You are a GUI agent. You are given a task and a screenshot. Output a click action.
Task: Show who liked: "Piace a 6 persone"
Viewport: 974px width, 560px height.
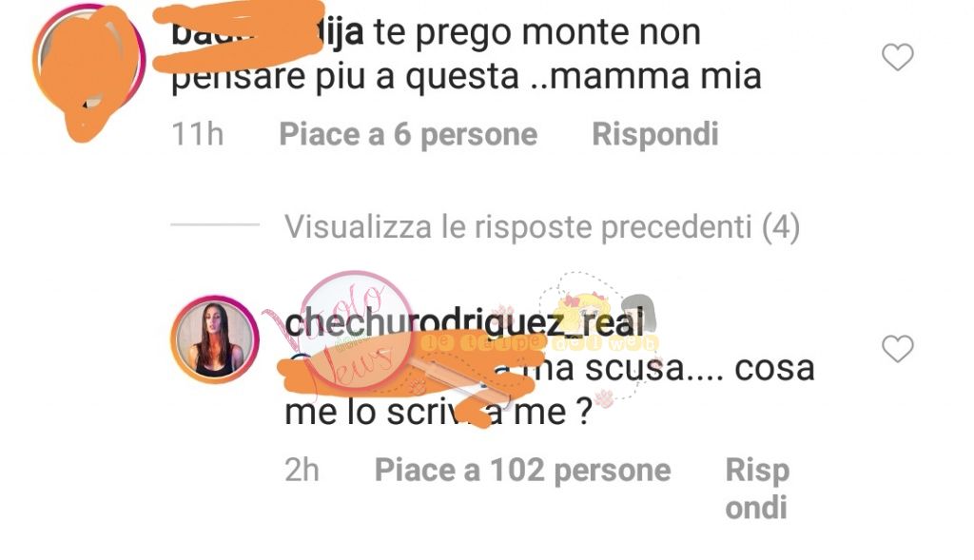[408, 134]
